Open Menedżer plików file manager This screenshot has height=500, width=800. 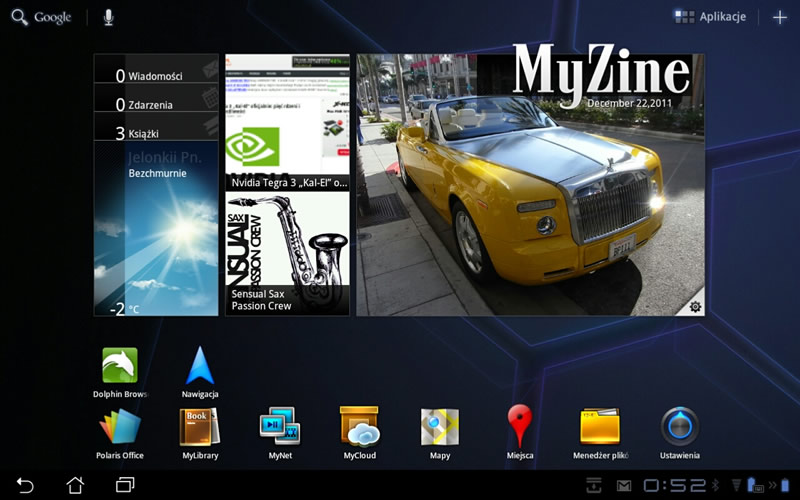600,434
